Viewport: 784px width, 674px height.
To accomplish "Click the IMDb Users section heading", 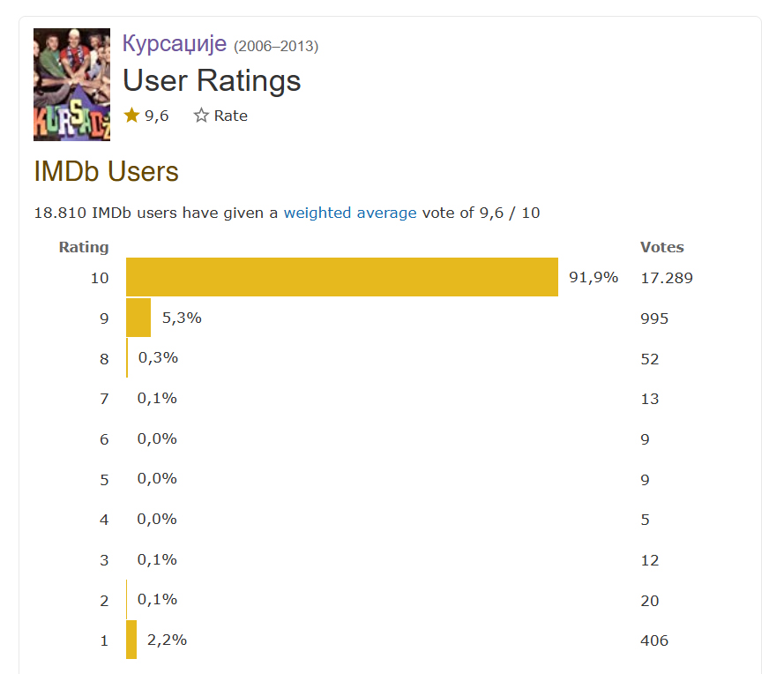I will (x=106, y=171).
